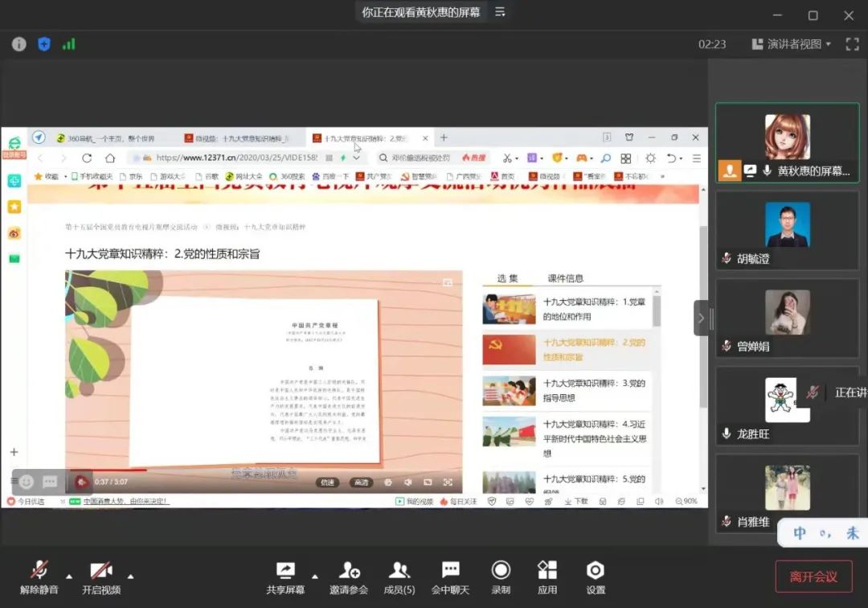The height and width of the screenshot is (608, 868).
Task: Open undo closed tab dropdown arrow
Action: click(x=682, y=159)
